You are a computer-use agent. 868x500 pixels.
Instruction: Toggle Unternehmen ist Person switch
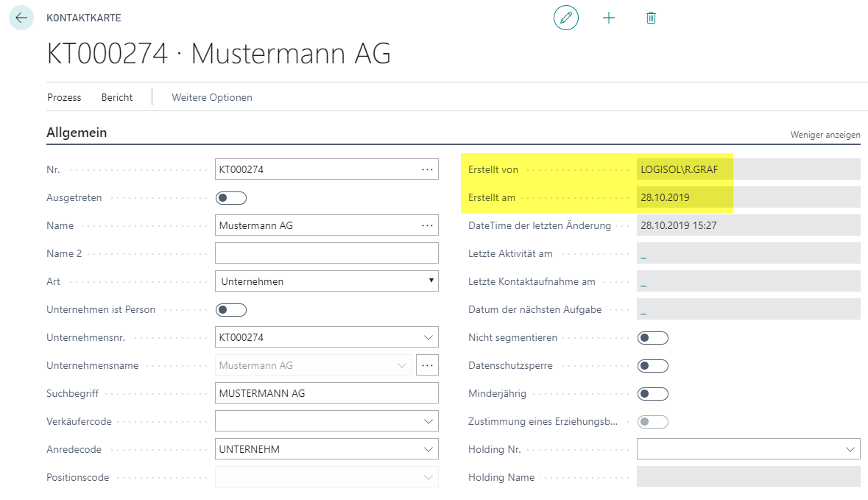point(231,309)
